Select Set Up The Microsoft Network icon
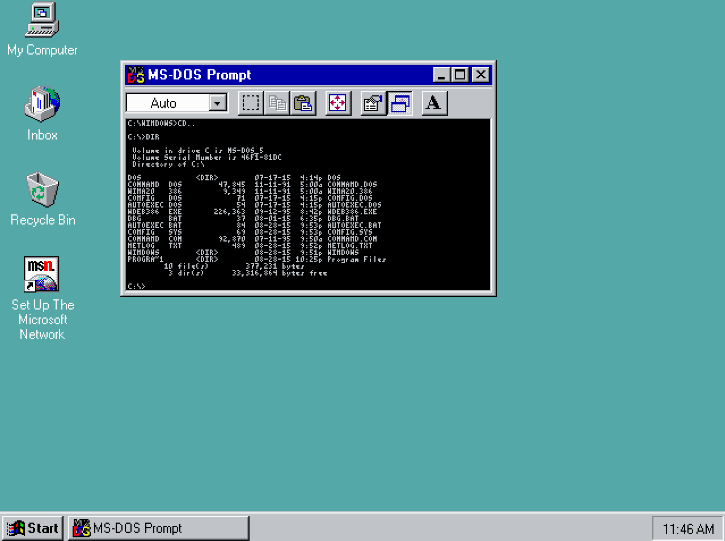This screenshot has width=725, height=541. click(42, 299)
